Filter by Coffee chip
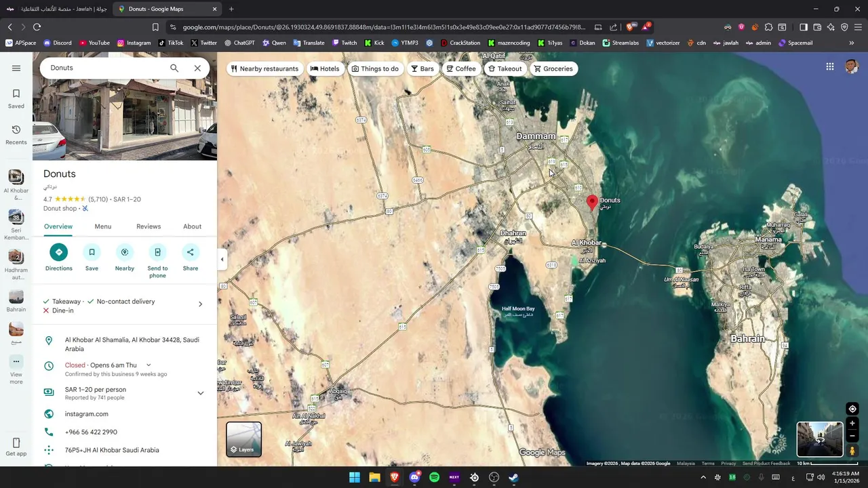This screenshot has height=488, width=868. (461, 68)
